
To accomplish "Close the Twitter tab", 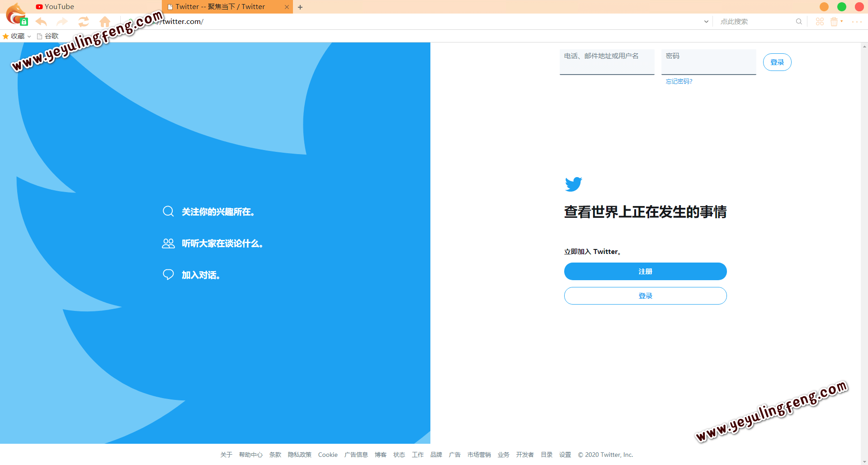I will coord(287,7).
